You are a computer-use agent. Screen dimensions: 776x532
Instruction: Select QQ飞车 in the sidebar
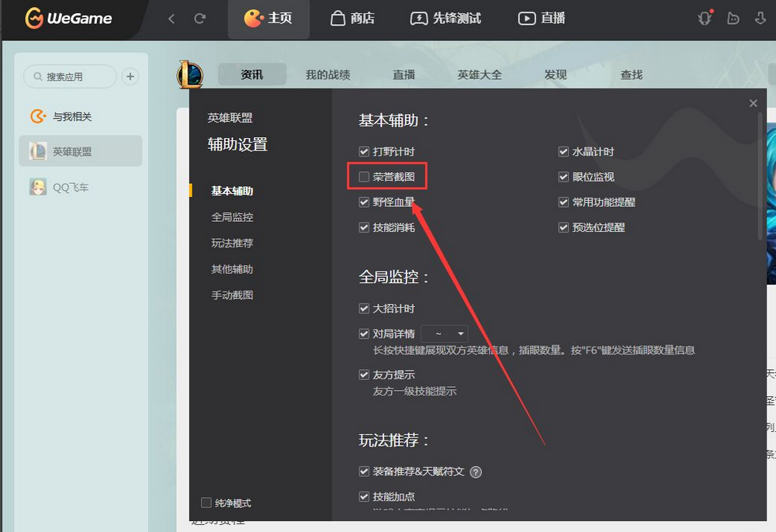tap(60, 188)
